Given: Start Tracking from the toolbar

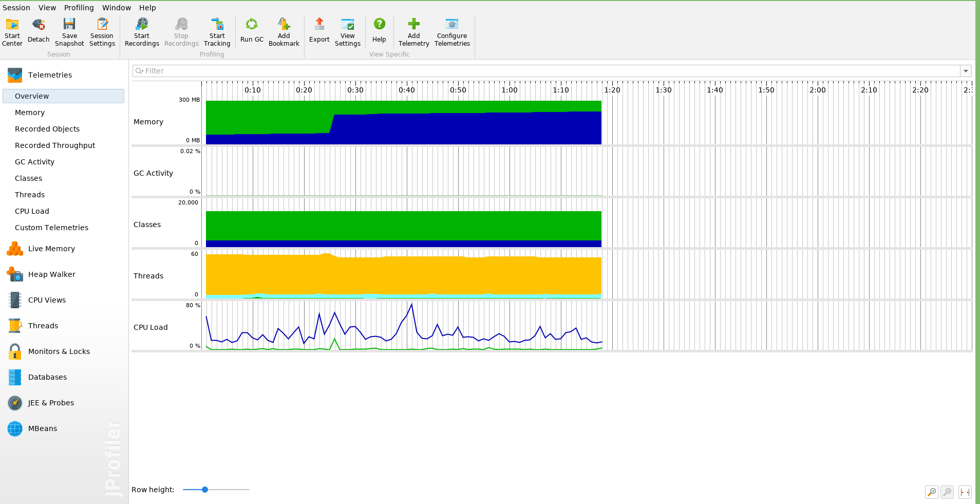Looking at the screenshot, I should tap(217, 32).
